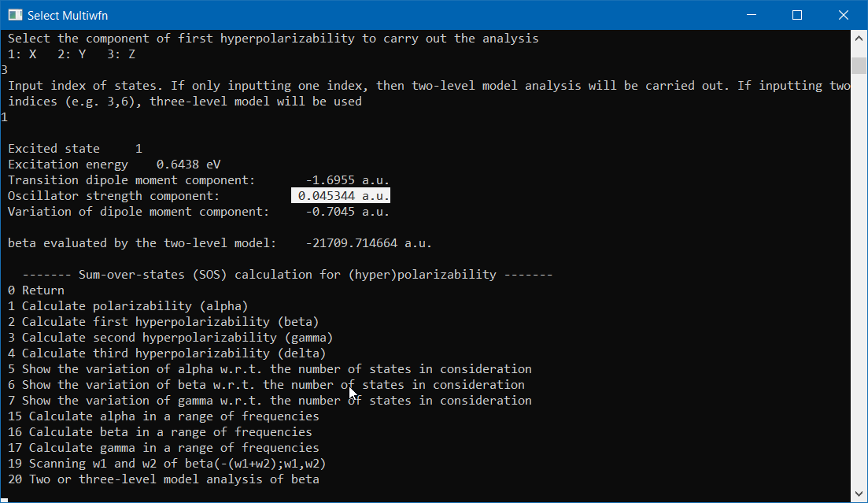The height and width of the screenshot is (503, 868).
Task: Click the '1: X 2: Y 3: Z' line
Action: [x=72, y=54]
